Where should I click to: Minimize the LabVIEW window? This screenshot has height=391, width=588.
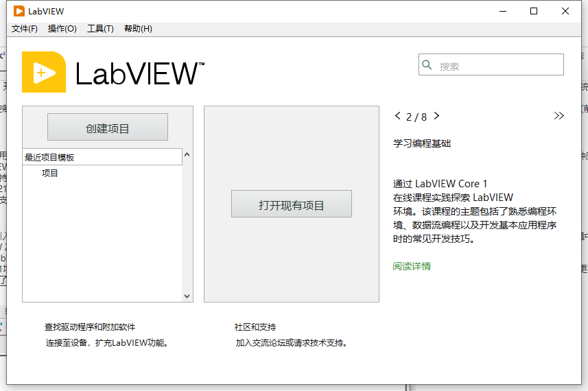click(x=503, y=11)
